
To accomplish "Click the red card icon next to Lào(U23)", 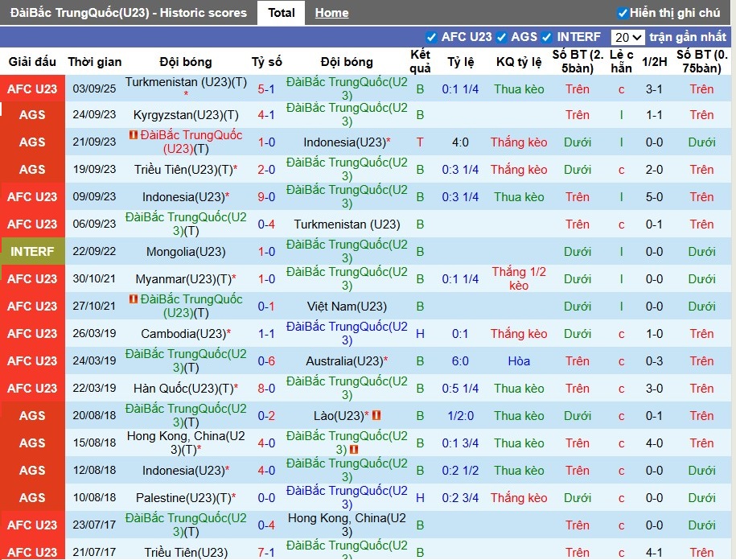I will click(376, 415).
